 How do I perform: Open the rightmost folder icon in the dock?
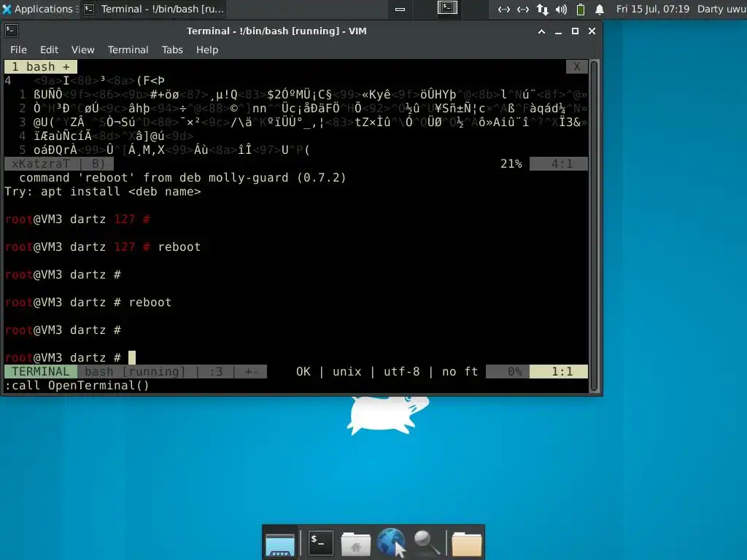pyautogui.click(x=466, y=543)
